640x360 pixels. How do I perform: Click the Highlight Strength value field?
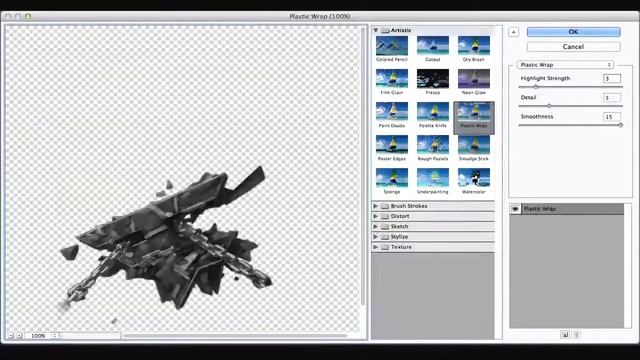tap(611, 78)
